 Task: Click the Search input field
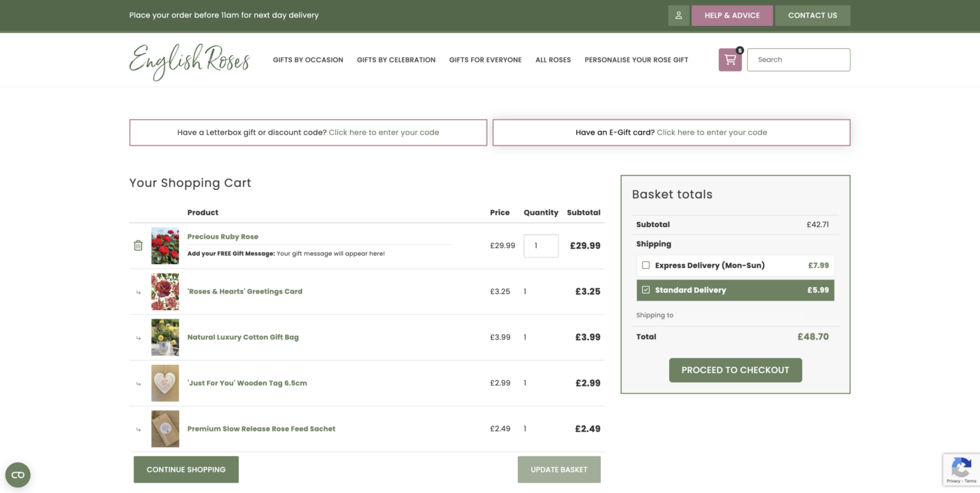tap(798, 60)
